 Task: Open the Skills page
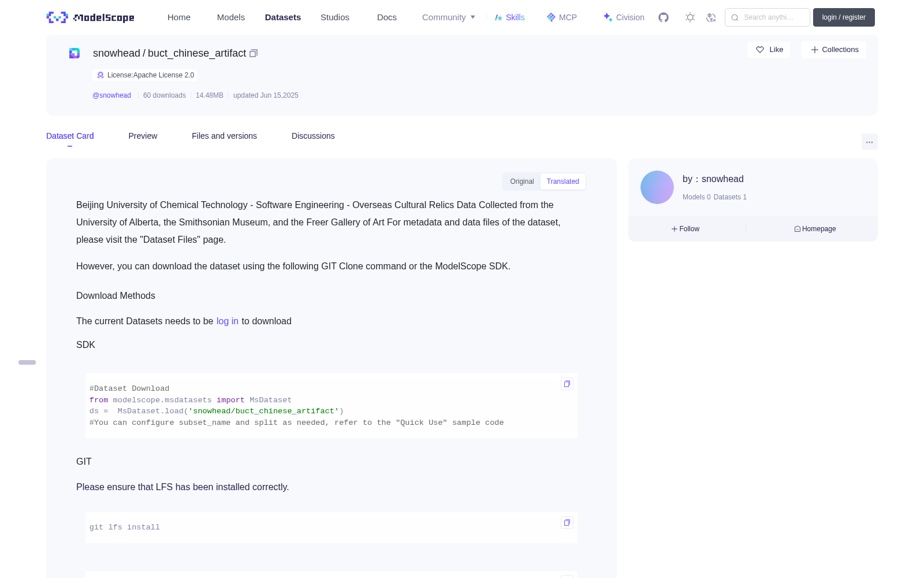[x=509, y=17]
